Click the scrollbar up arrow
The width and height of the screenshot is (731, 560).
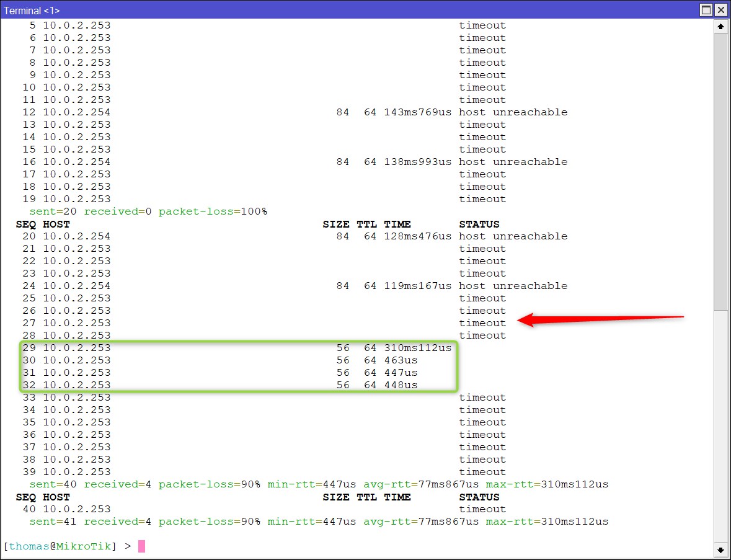coord(720,26)
